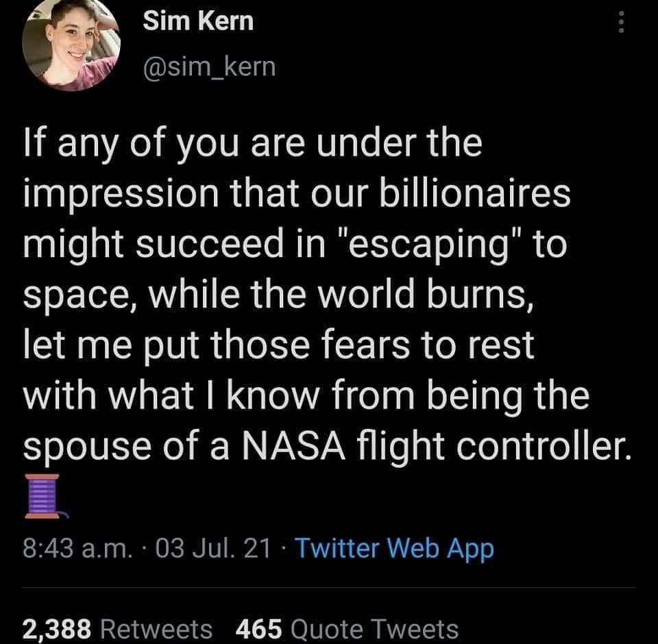The height and width of the screenshot is (644, 658).
Task: Click the first line of the tweet
Action: click(x=254, y=144)
